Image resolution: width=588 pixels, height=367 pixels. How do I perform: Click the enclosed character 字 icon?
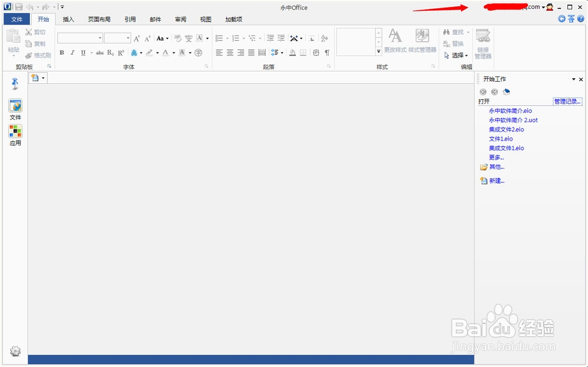tap(198, 53)
